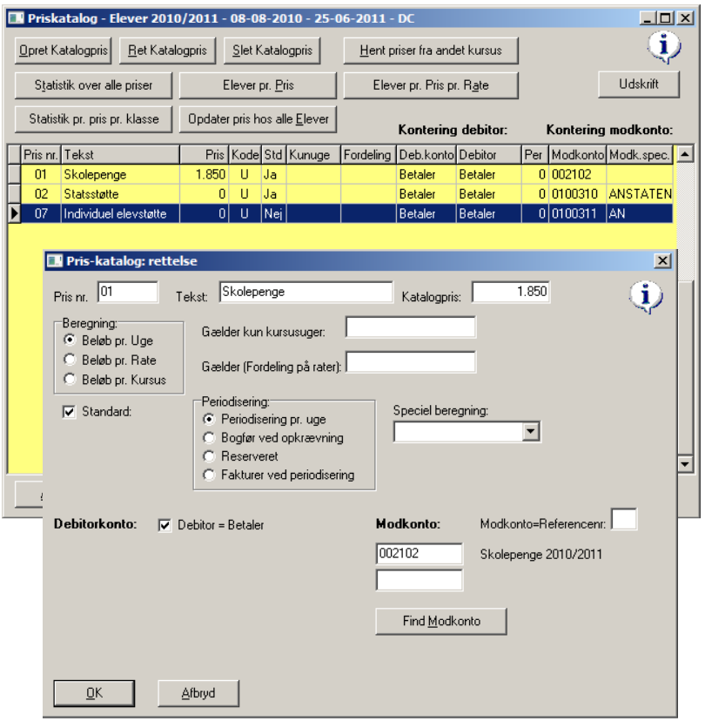This screenshot has width=705, height=728.
Task: Select Statsstøtte row in price table
Action: [x=340, y=194]
